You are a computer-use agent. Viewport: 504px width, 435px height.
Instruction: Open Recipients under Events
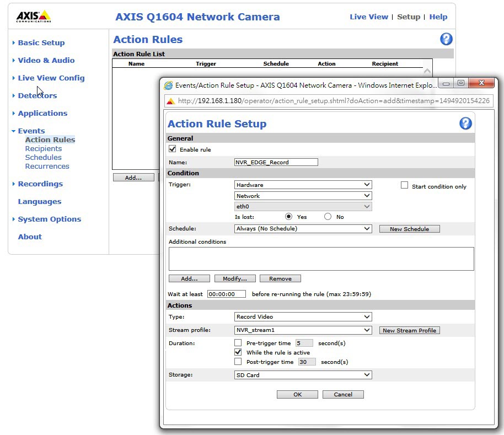[x=44, y=149]
